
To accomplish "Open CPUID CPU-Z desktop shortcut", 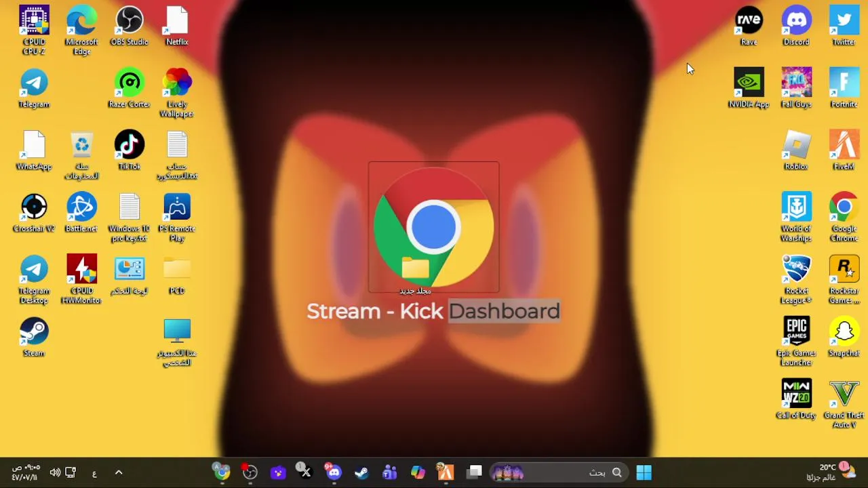I will tap(34, 30).
